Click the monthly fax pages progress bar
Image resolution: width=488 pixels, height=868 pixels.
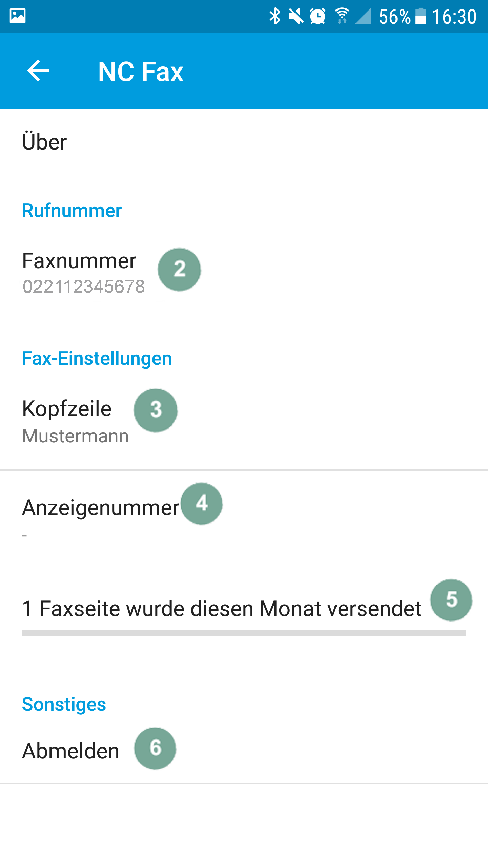244,633
